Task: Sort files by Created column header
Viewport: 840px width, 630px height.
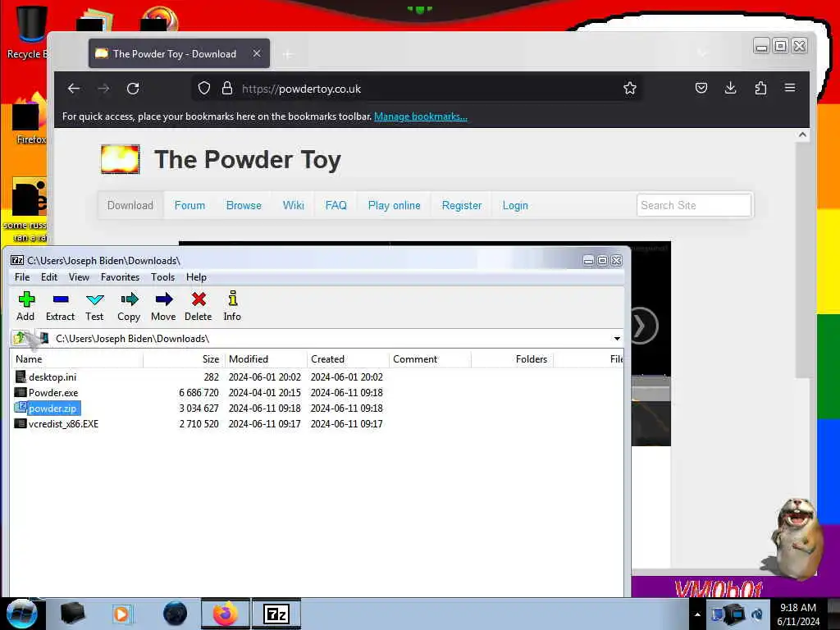Action: pyautogui.click(x=348, y=359)
